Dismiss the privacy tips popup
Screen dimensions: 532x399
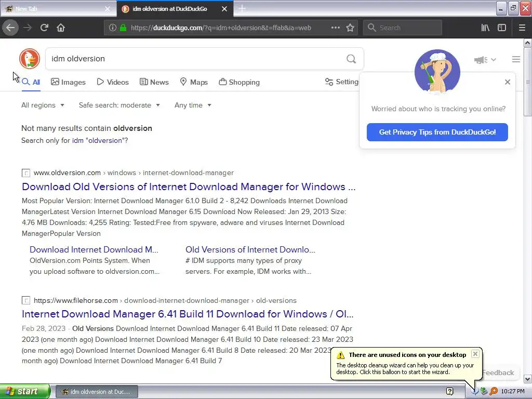coord(508,82)
